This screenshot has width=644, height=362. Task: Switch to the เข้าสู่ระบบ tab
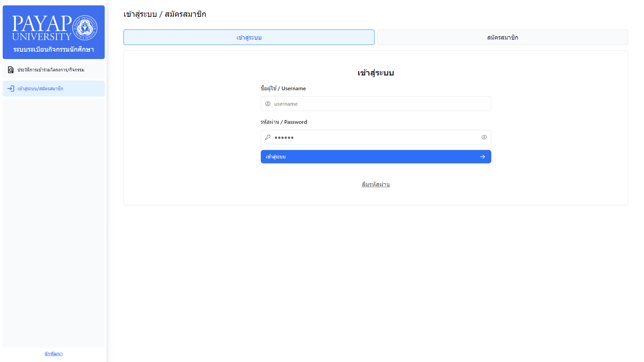click(249, 37)
